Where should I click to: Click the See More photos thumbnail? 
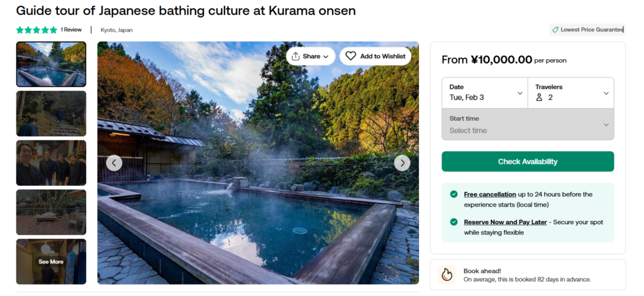click(x=51, y=261)
